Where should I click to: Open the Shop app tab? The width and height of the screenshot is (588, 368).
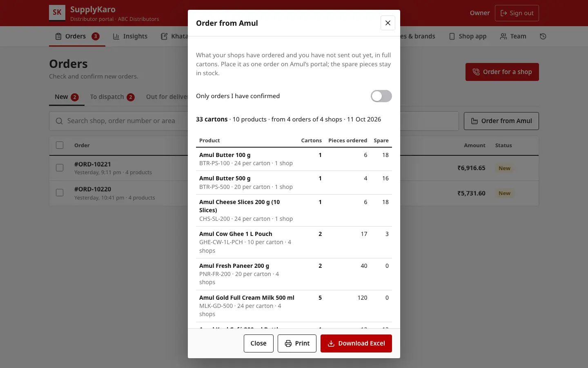coord(468,36)
